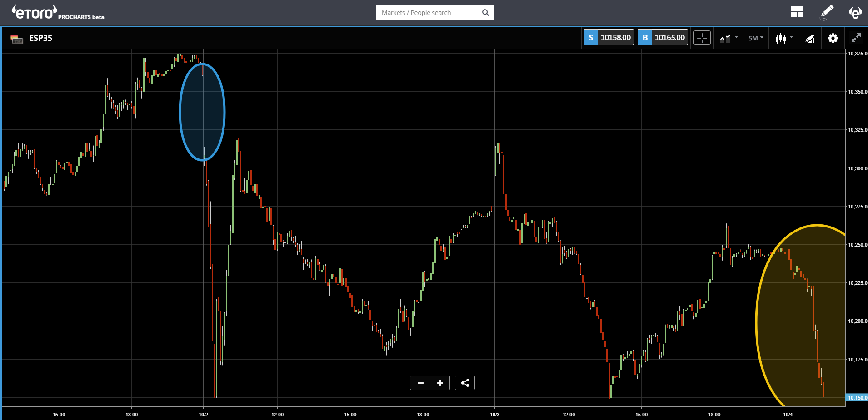Open the candlestick chart type dropdown
Viewport: 868px width, 420px height.
tap(784, 38)
